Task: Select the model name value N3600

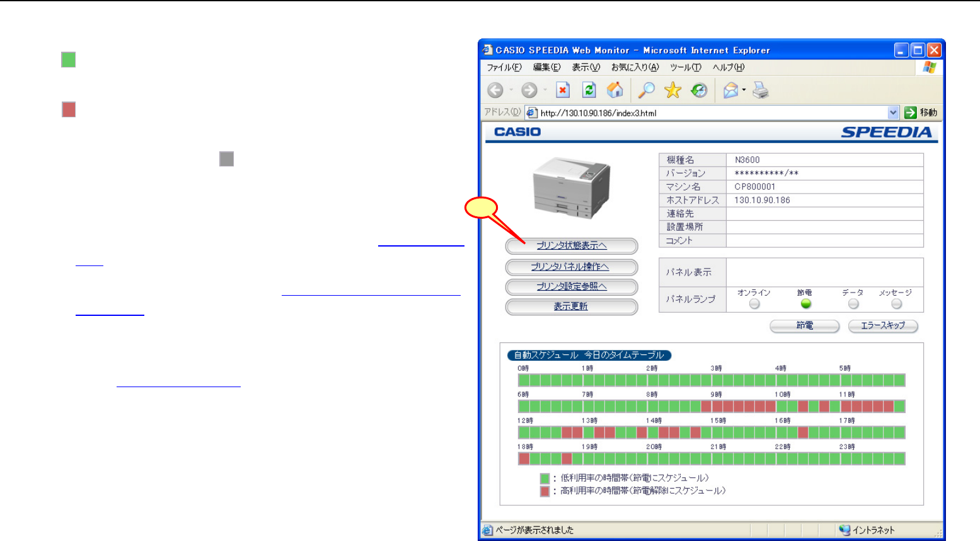Action: [x=747, y=160]
